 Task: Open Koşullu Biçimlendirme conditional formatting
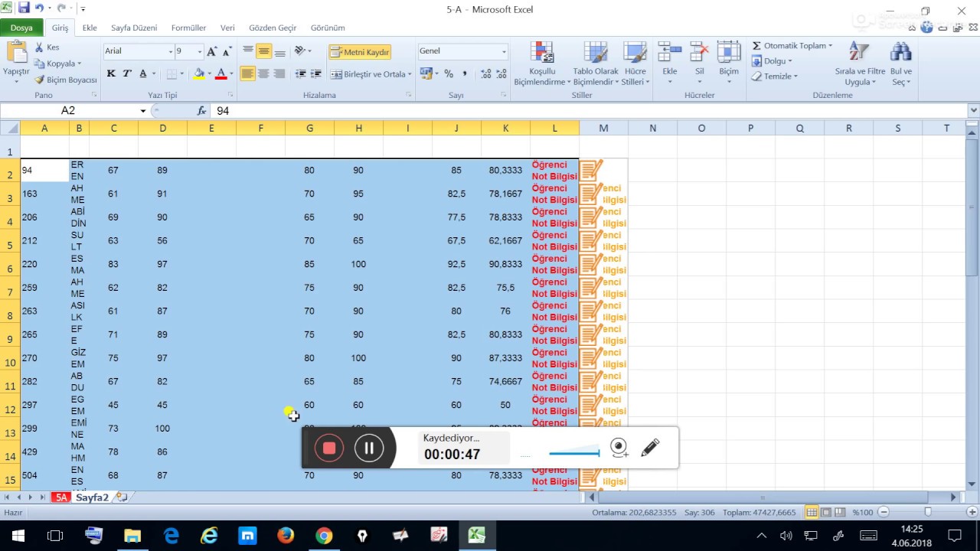(x=542, y=64)
